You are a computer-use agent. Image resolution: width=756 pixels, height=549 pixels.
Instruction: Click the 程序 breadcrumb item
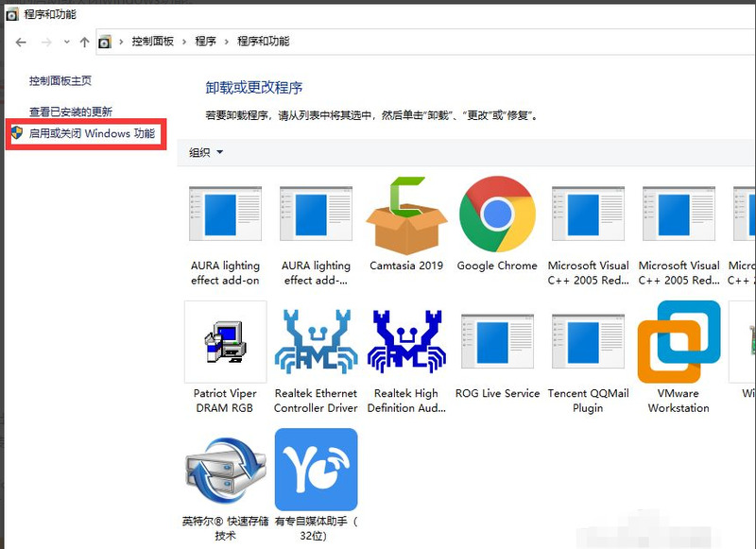tap(206, 42)
